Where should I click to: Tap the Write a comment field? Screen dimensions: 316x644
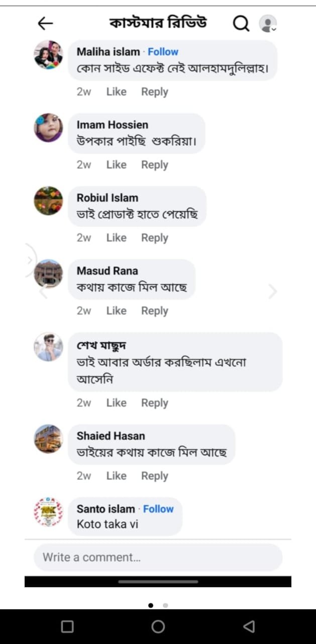point(158,557)
